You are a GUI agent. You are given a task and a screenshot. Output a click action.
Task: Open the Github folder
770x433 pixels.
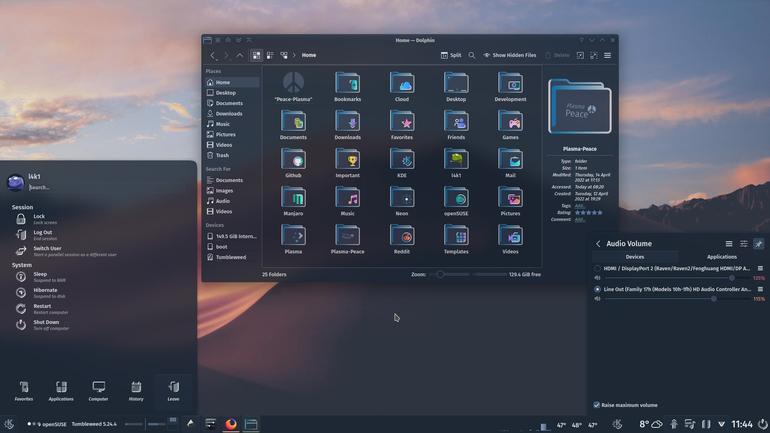(x=293, y=163)
